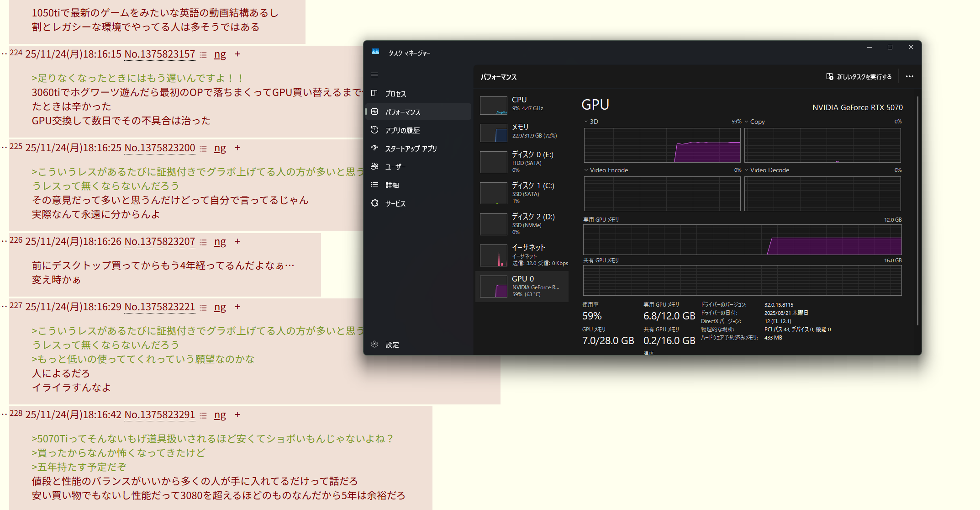Open 設定 gear icon in sidebar
Viewport: 980px width, 510px height.
[x=374, y=345]
